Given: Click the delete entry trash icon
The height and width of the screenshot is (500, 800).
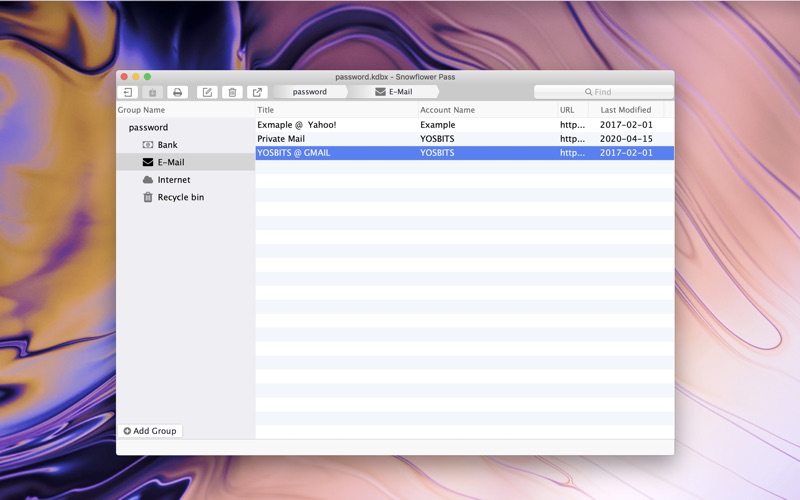Looking at the screenshot, I should [x=232, y=92].
